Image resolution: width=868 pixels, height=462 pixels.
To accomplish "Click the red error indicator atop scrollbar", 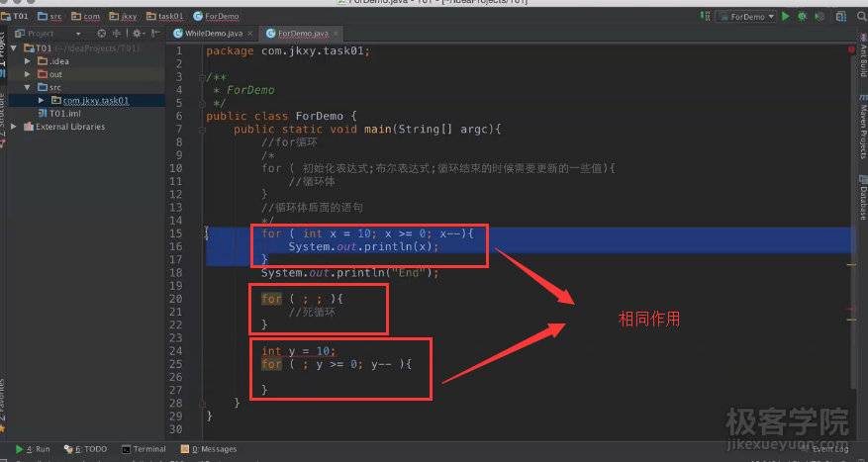I will click(851, 49).
